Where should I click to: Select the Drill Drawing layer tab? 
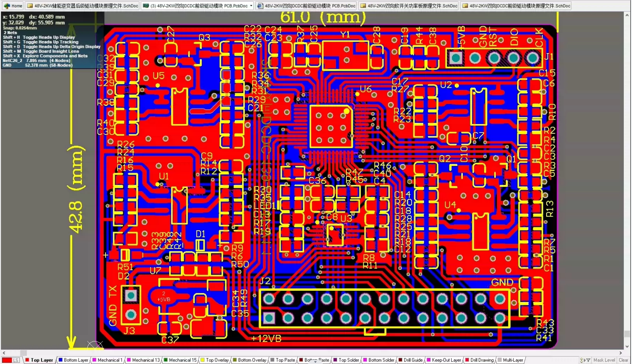pyautogui.click(x=479, y=360)
